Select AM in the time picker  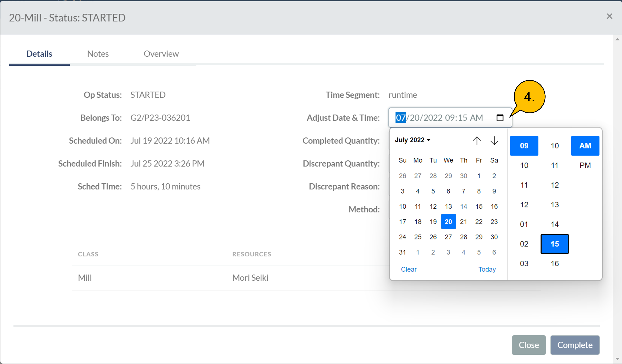click(x=585, y=146)
